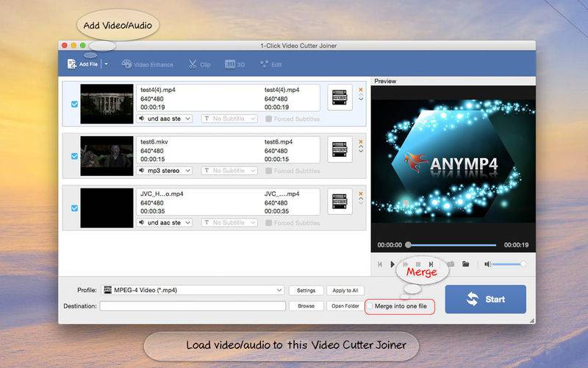
Task: Open the 3D settings tool
Action: [x=234, y=65]
